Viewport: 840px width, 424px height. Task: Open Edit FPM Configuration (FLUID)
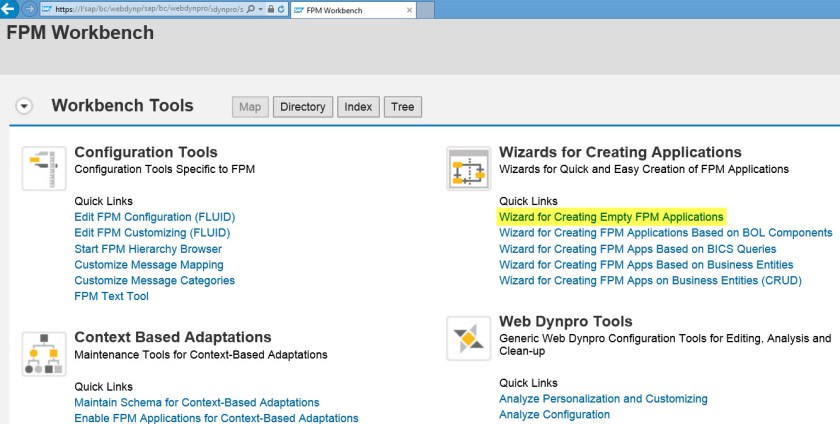(155, 217)
